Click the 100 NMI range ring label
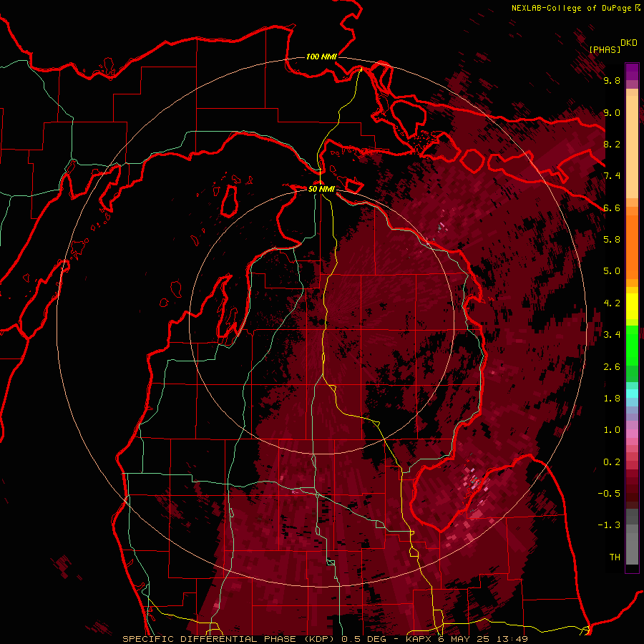This screenshot has width=644, height=644. pyautogui.click(x=321, y=57)
